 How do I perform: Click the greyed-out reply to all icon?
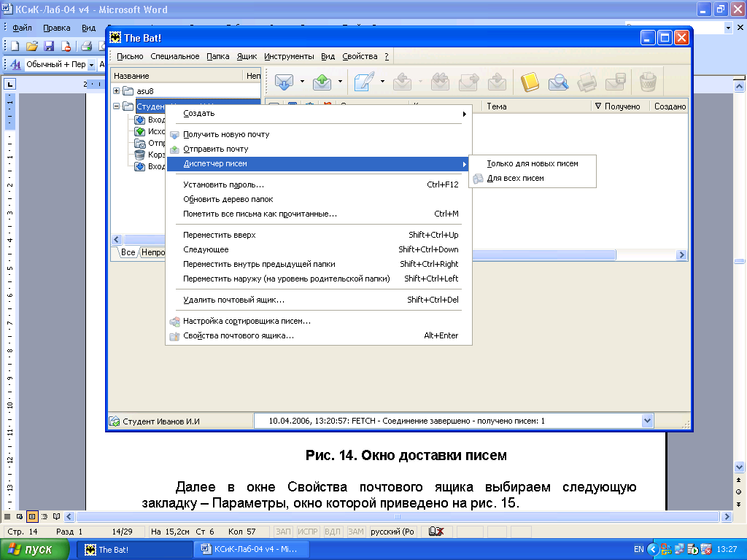tap(440, 82)
